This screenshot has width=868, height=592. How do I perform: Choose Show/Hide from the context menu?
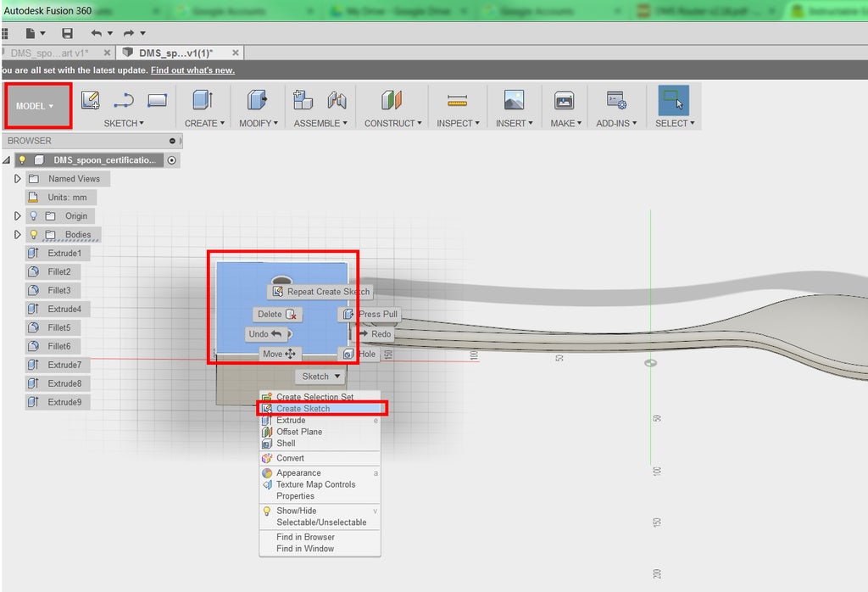pos(320,511)
